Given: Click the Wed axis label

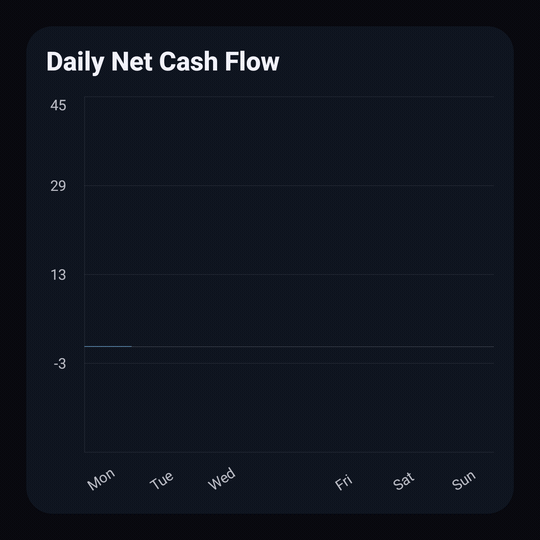Looking at the screenshot, I should click(x=222, y=479).
